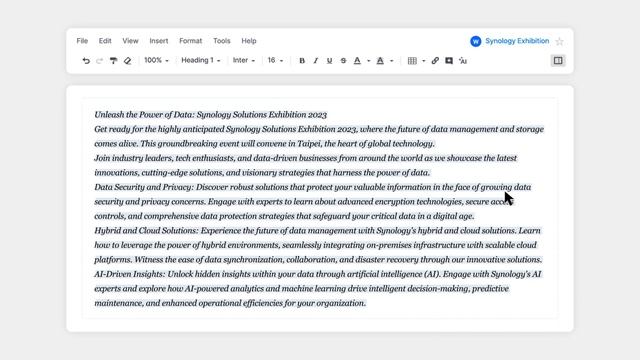Toggle strikethrough formatting
The image size is (640, 360).
(343, 61)
